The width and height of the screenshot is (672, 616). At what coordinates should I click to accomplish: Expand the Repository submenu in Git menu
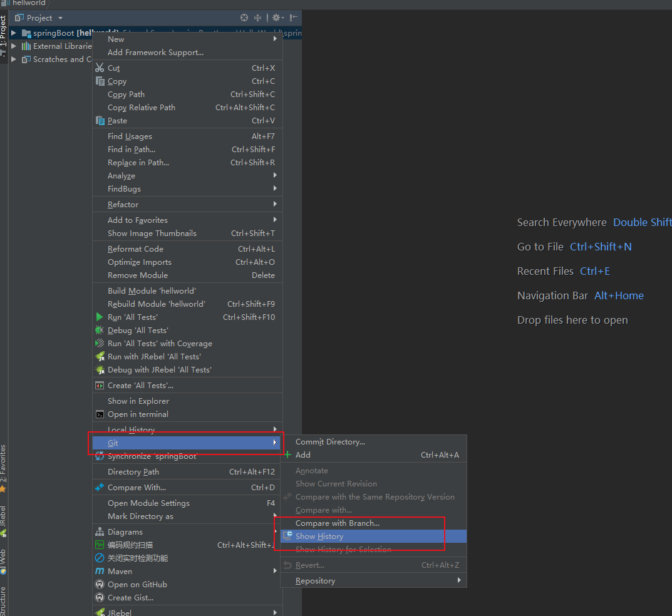coord(373,580)
